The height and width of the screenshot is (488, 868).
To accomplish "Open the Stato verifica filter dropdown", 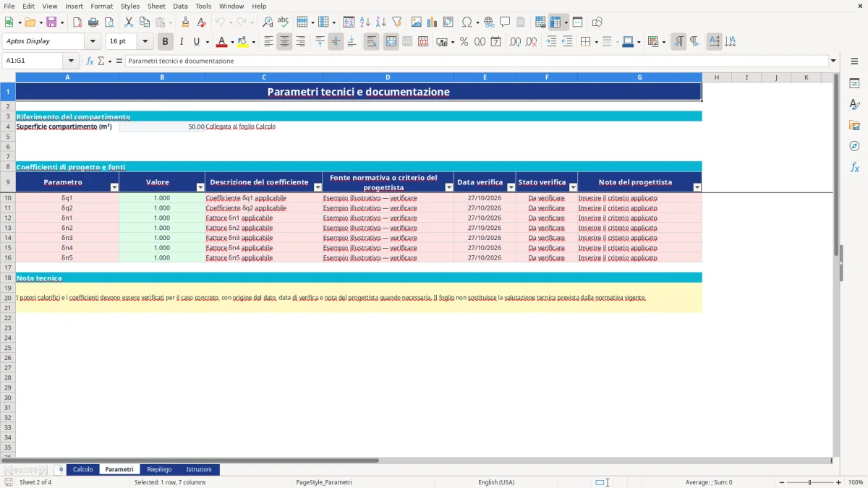I will coord(573,187).
